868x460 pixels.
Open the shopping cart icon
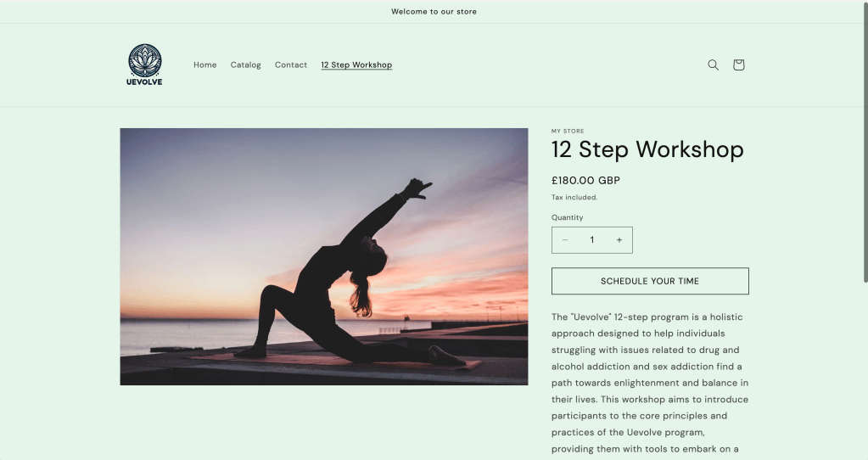point(738,65)
